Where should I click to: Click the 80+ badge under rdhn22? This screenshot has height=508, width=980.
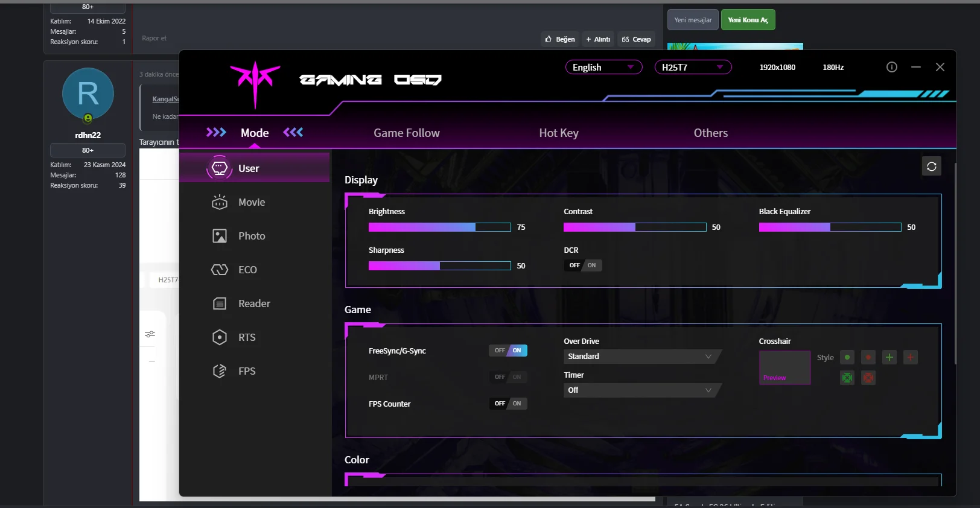[x=88, y=150]
